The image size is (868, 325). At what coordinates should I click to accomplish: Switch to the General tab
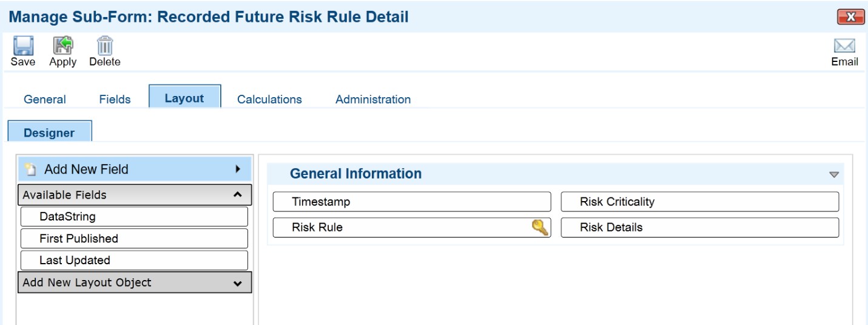tap(45, 99)
